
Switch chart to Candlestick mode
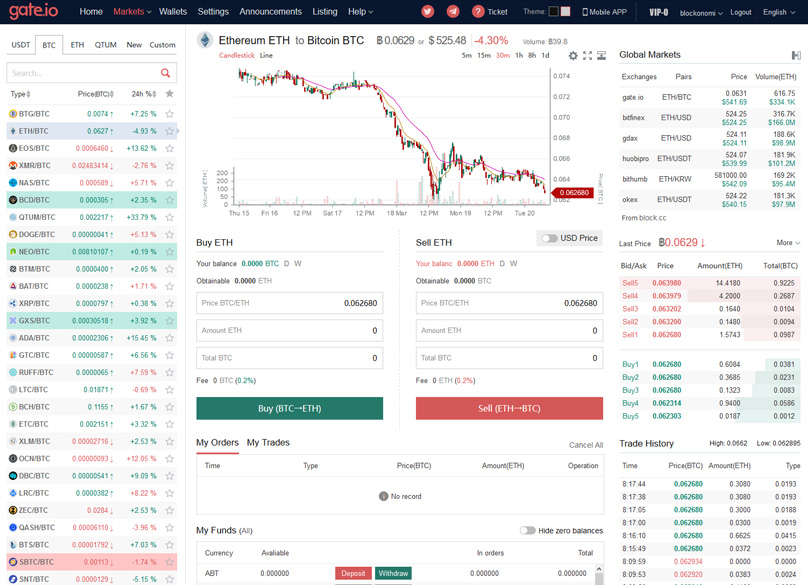(x=237, y=55)
